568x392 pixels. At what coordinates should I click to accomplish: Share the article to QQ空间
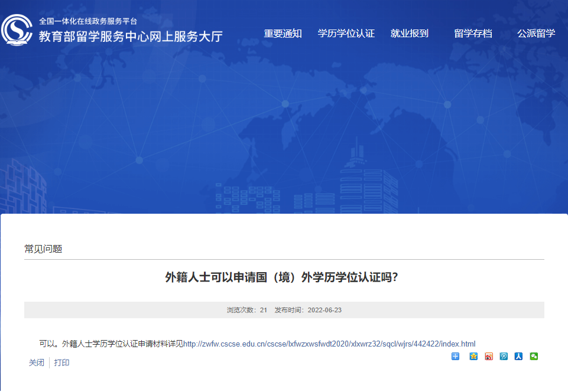coord(473,357)
